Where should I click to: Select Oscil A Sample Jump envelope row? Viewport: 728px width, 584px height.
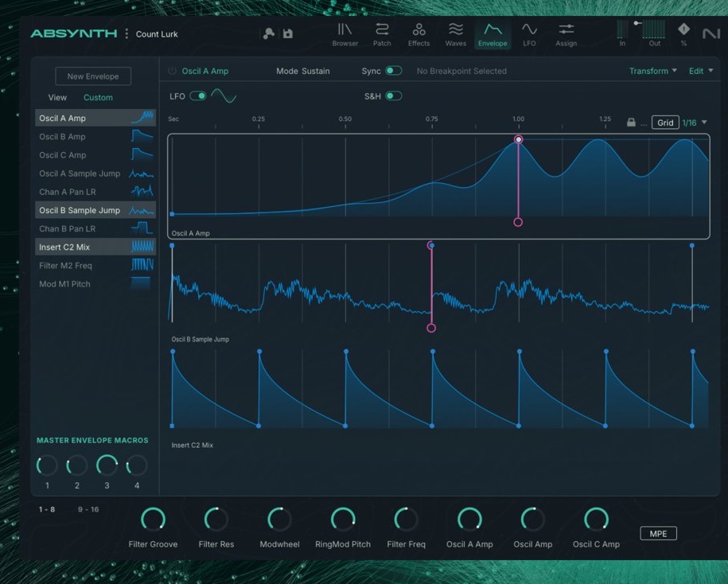95,173
